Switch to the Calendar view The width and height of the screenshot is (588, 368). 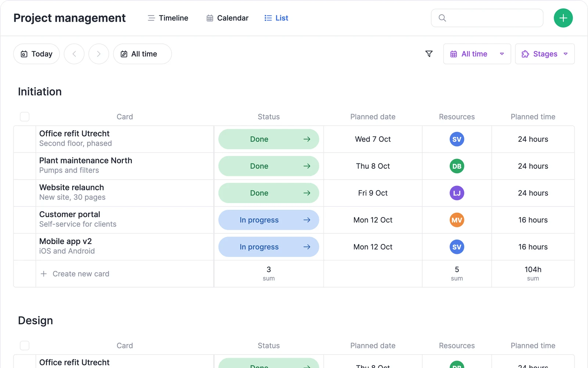tap(227, 18)
